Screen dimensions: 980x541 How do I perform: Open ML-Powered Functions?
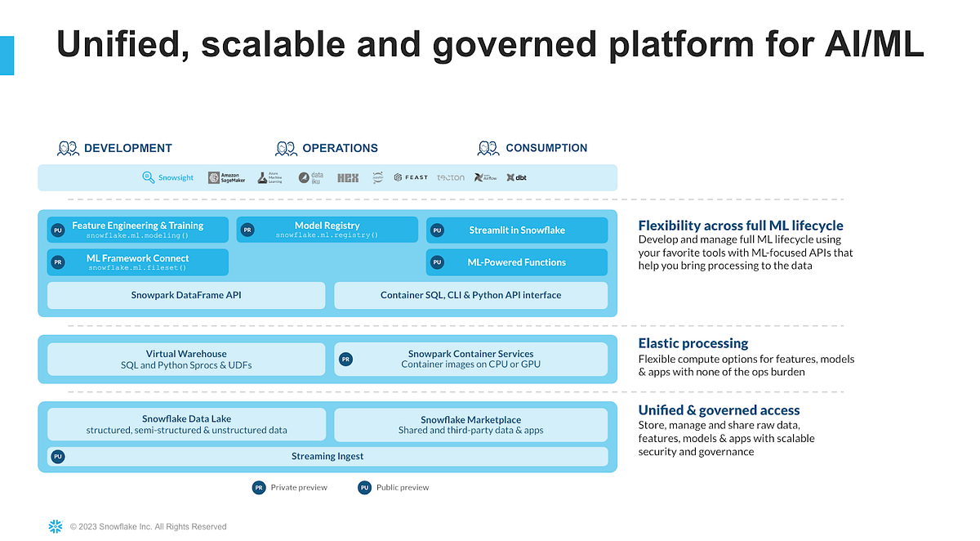click(x=516, y=262)
